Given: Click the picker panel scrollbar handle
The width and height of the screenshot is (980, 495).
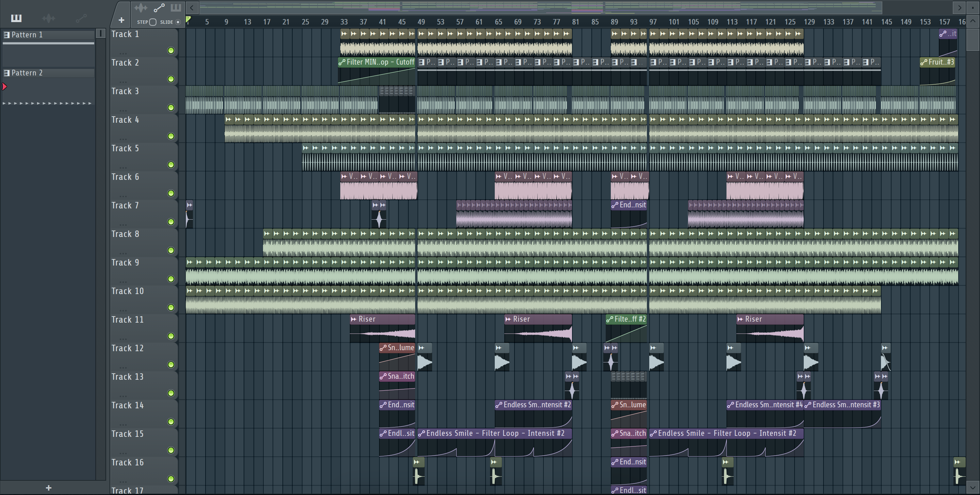Looking at the screenshot, I should coord(101,33).
